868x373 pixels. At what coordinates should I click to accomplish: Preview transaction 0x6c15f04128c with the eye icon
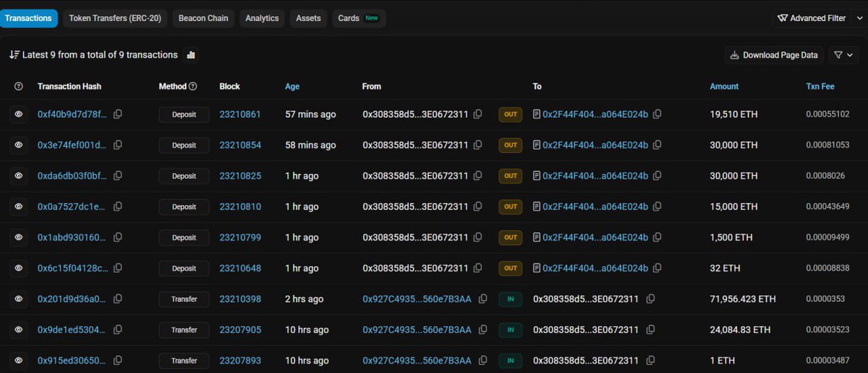coord(19,268)
